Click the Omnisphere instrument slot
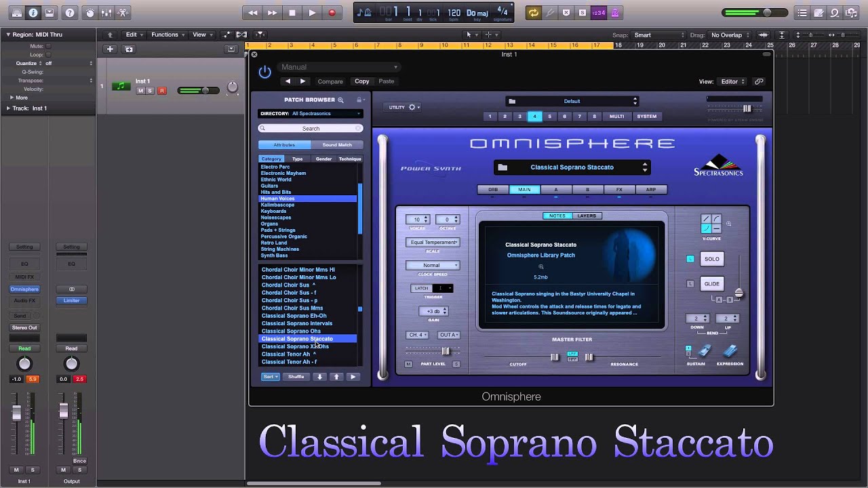Image resolution: width=868 pixels, height=488 pixels. 24,289
